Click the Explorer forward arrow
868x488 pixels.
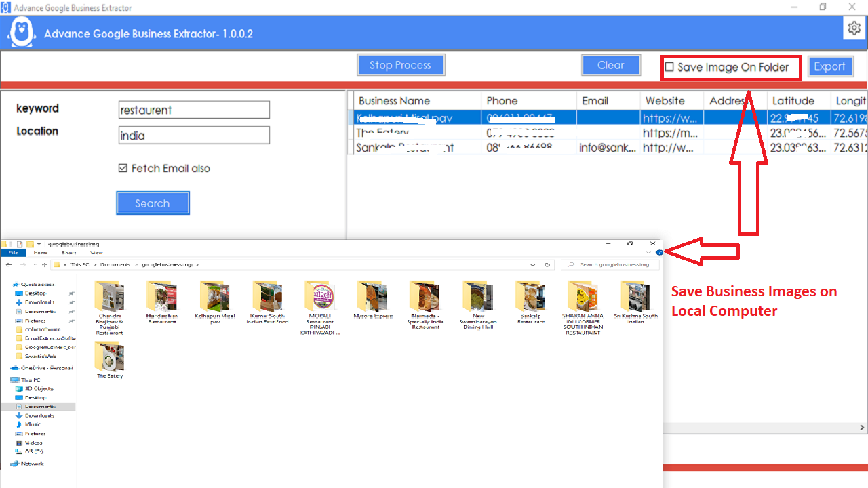click(22, 264)
